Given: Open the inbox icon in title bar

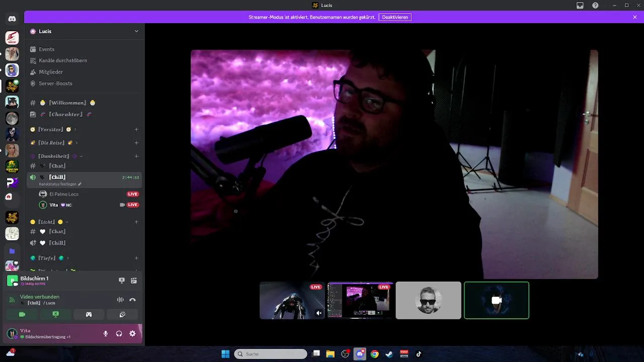Looking at the screenshot, I should [x=580, y=6].
